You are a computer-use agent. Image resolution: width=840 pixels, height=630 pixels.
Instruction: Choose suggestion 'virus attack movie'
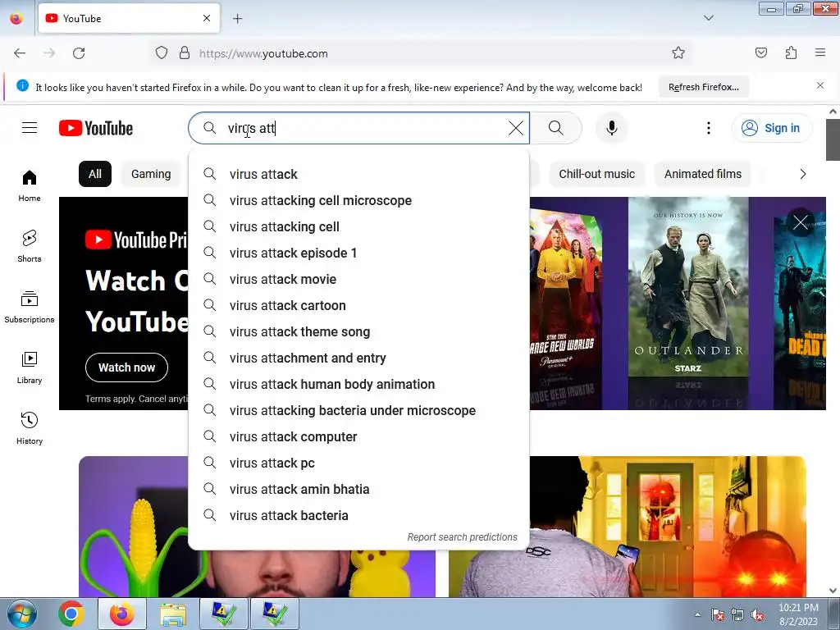[x=359, y=279]
